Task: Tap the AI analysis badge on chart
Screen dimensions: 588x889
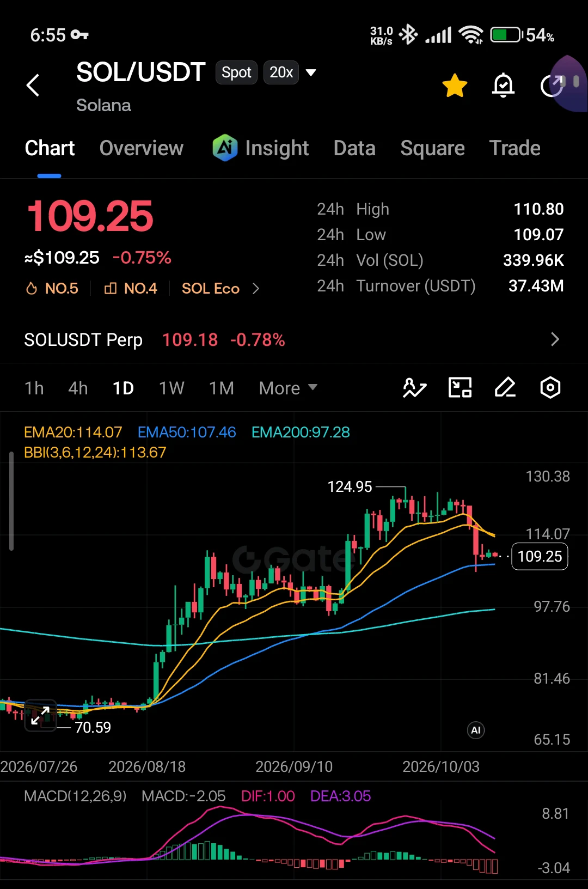Action: tap(476, 730)
